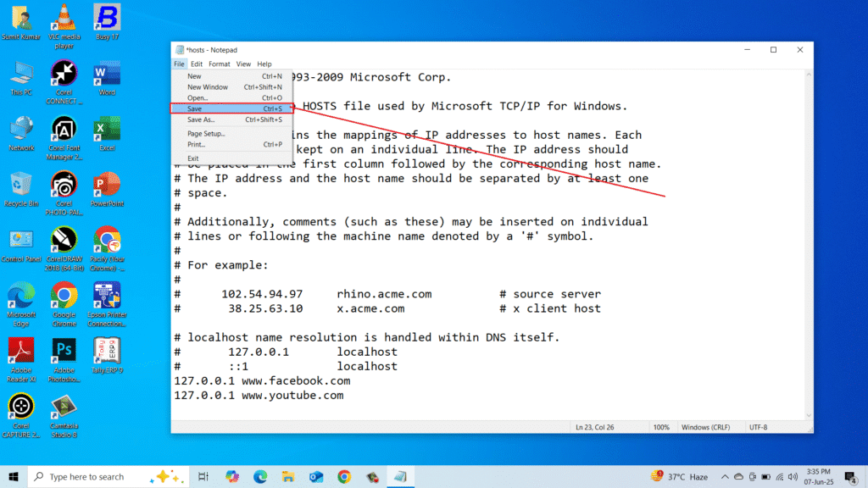The width and height of the screenshot is (868, 488).
Task: Launch Copilot from the taskbar
Action: pos(232,476)
